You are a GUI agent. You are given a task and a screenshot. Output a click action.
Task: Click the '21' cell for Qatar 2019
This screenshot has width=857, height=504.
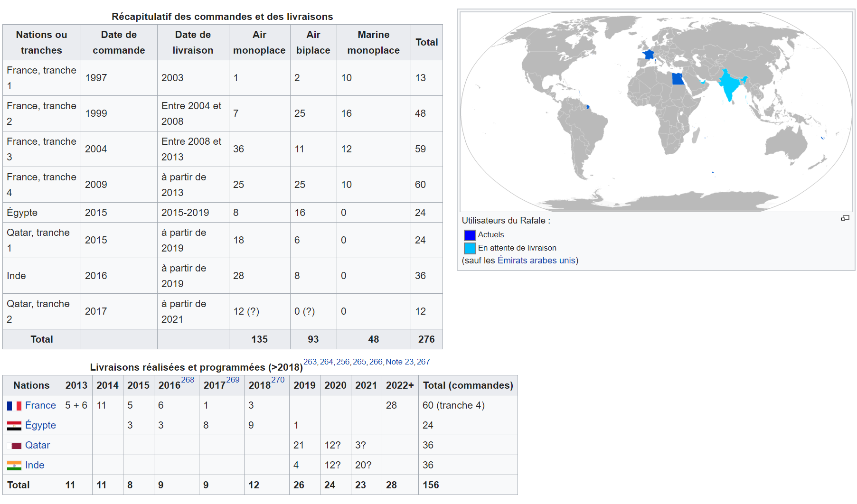tap(304, 445)
